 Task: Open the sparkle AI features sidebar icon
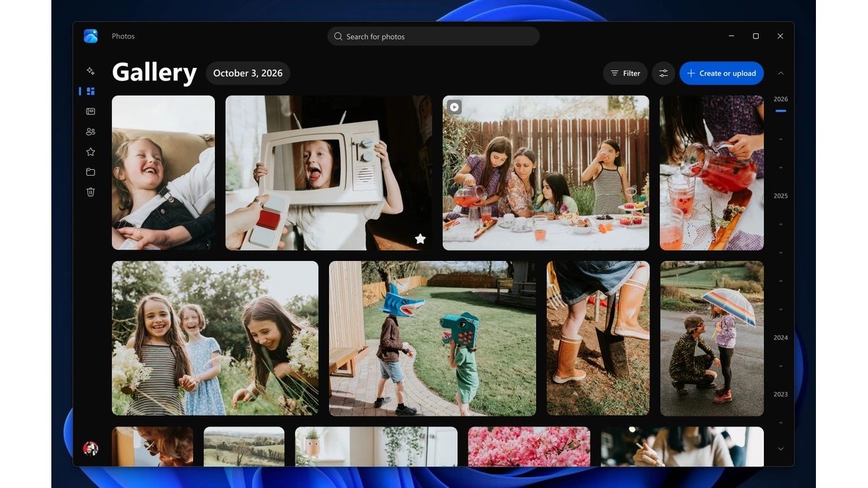[90, 71]
